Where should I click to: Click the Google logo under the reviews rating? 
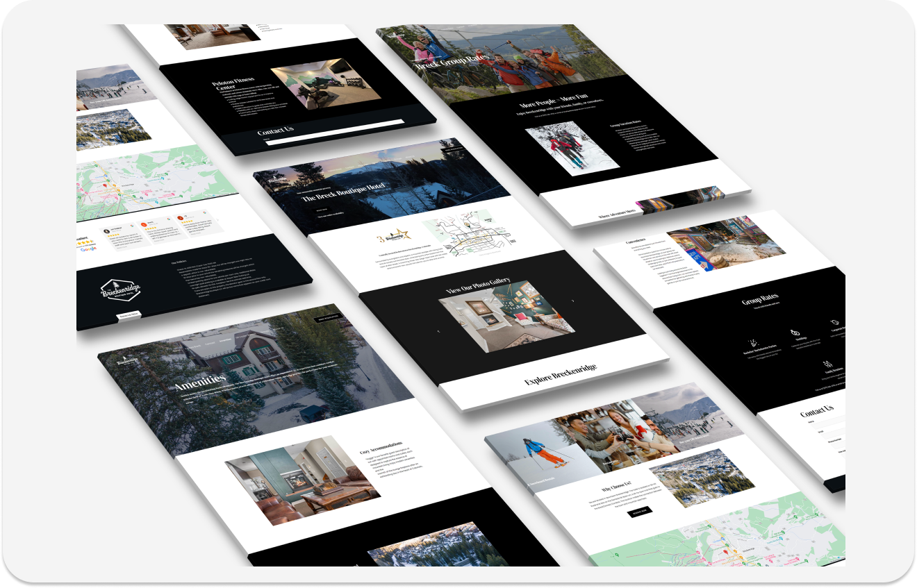(x=88, y=249)
